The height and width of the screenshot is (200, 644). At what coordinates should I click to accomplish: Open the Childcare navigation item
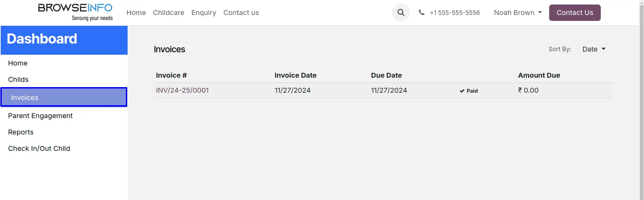point(168,13)
